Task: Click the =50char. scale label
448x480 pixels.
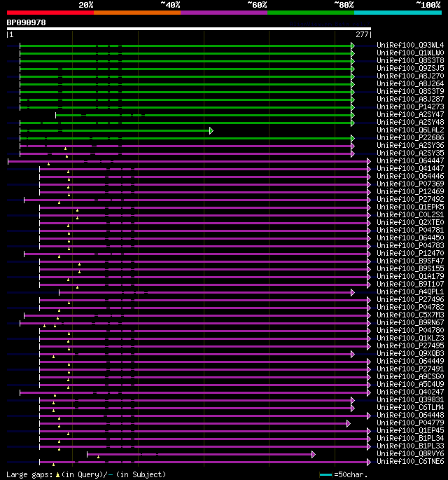Action: click(351, 474)
